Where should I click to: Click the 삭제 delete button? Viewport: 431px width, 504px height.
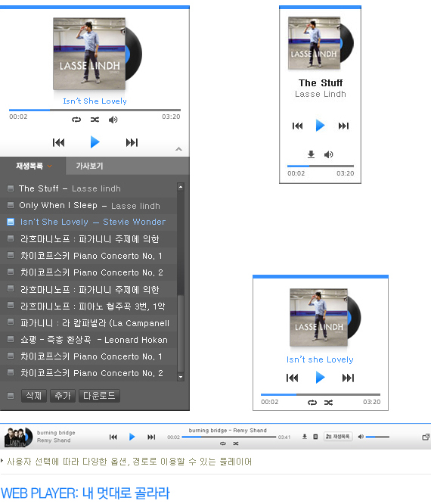coord(34,396)
